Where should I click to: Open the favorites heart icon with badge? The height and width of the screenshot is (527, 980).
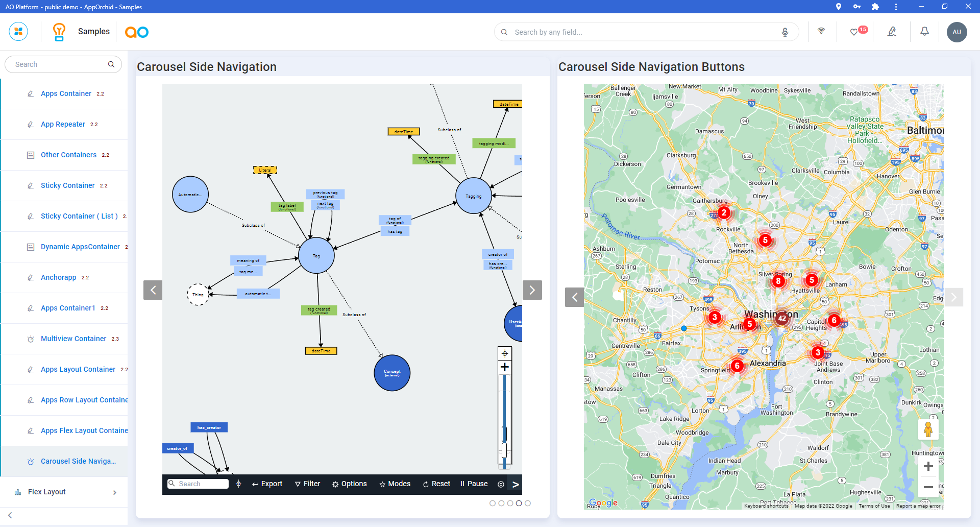854,32
